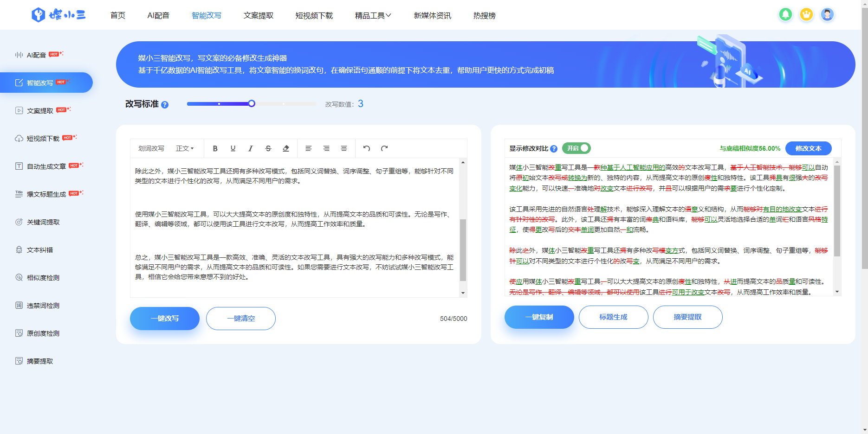Open the notification bell icon
This screenshot has width=868, height=434.
coord(785,15)
